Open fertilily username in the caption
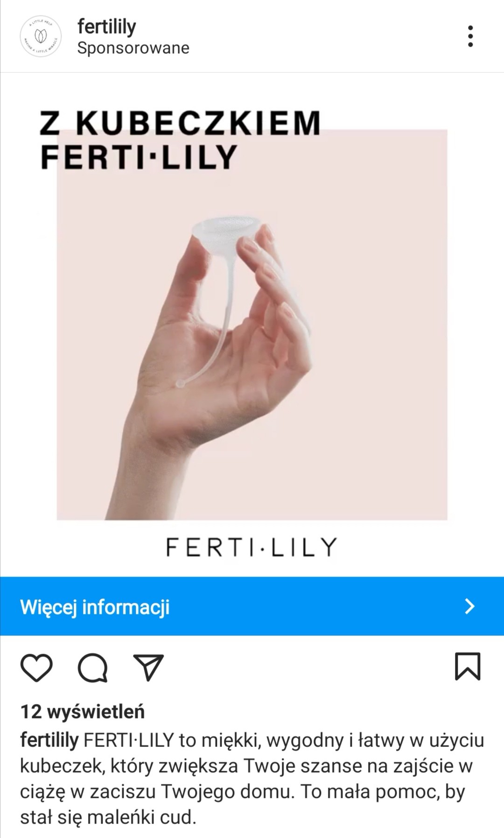The width and height of the screenshot is (504, 838). (x=49, y=740)
